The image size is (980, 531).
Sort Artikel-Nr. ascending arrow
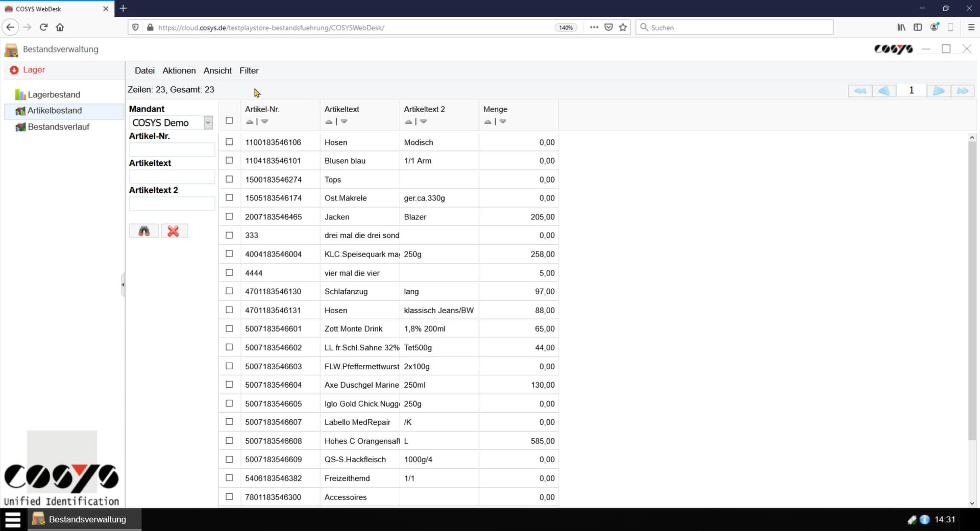[x=250, y=121]
